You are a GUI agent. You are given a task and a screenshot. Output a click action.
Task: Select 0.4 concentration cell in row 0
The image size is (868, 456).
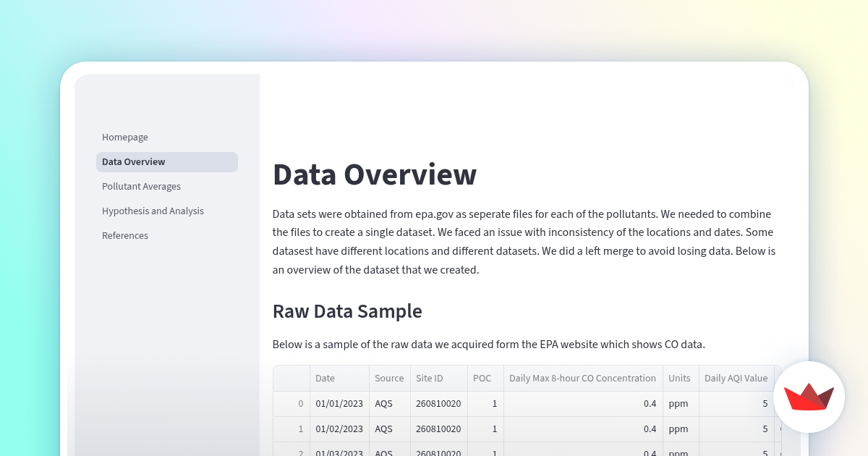(x=583, y=404)
